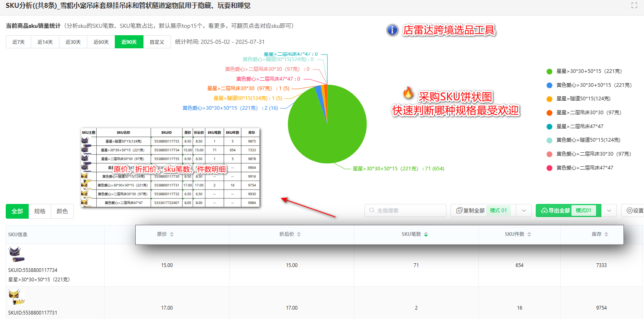
Task: Sort by the 原价 column arrows
Action: pos(172,234)
